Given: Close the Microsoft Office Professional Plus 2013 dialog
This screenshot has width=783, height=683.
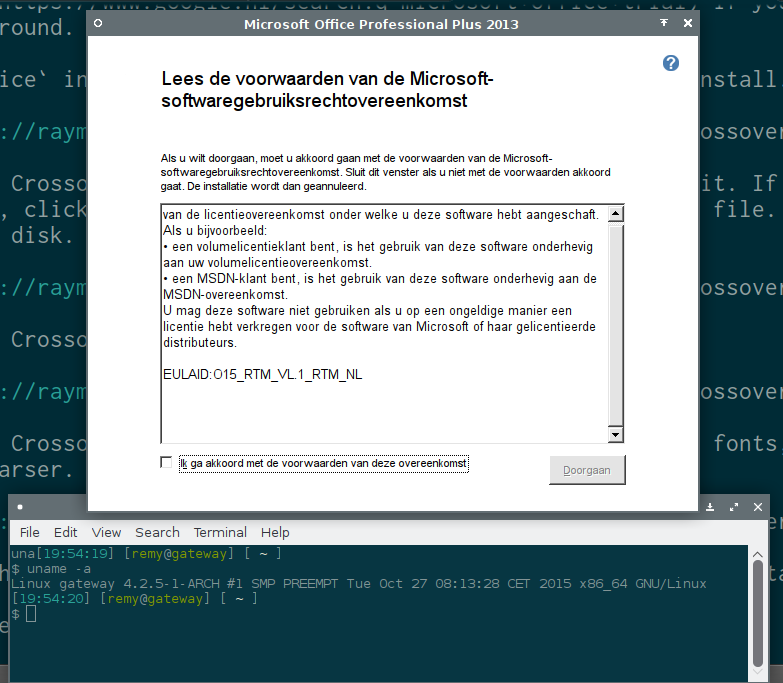Looking at the screenshot, I should pyautogui.click(x=688, y=23).
